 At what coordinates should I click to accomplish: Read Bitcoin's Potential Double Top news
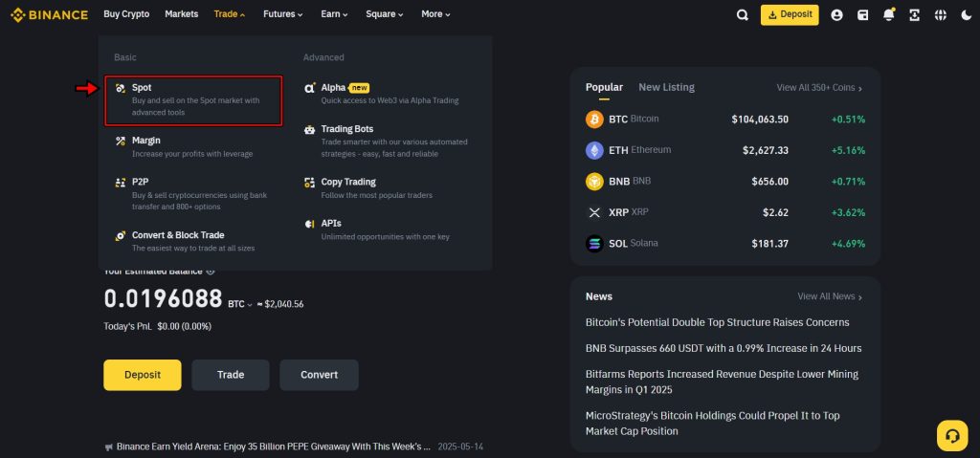click(x=718, y=322)
